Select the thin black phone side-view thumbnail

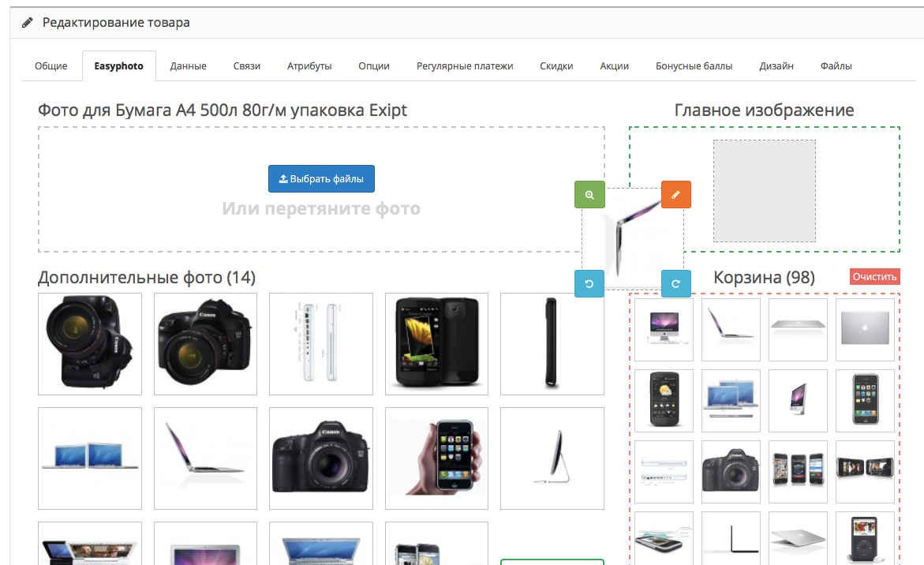click(552, 343)
